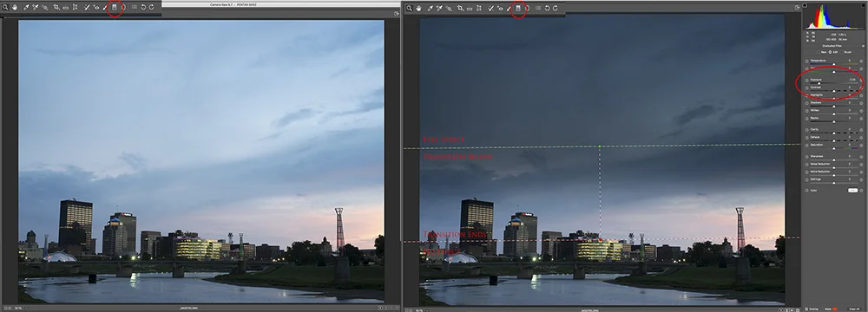Decrease Highlights with minus button
Viewport: 868px width, 312px height.
[806, 95]
